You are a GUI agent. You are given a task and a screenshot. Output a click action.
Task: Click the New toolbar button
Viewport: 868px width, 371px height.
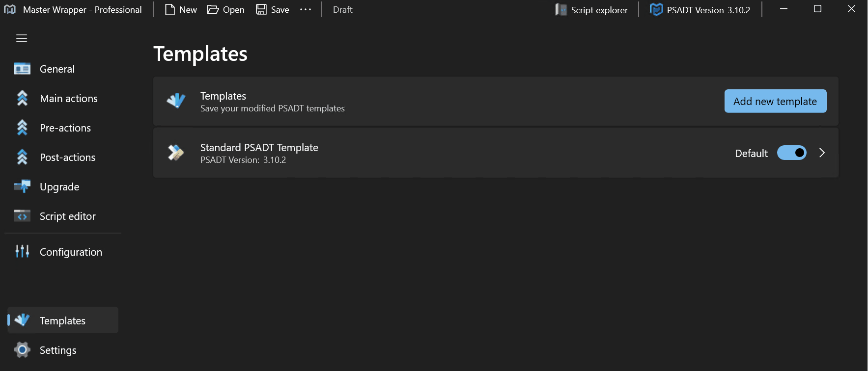coord(181,9)
